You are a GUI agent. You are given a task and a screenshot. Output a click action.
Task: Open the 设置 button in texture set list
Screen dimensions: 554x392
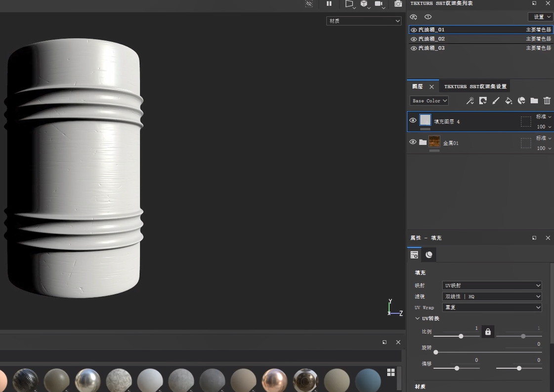point(540,17)
